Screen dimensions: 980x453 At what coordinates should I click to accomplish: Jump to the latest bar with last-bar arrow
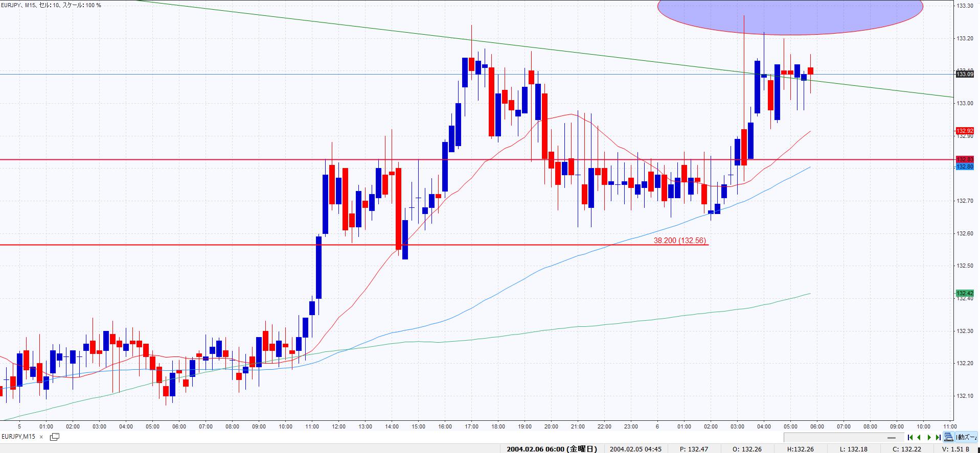point(938,437)
